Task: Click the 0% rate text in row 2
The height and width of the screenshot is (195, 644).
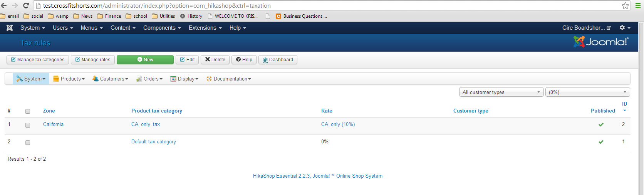Action: (x=325, y=141)
